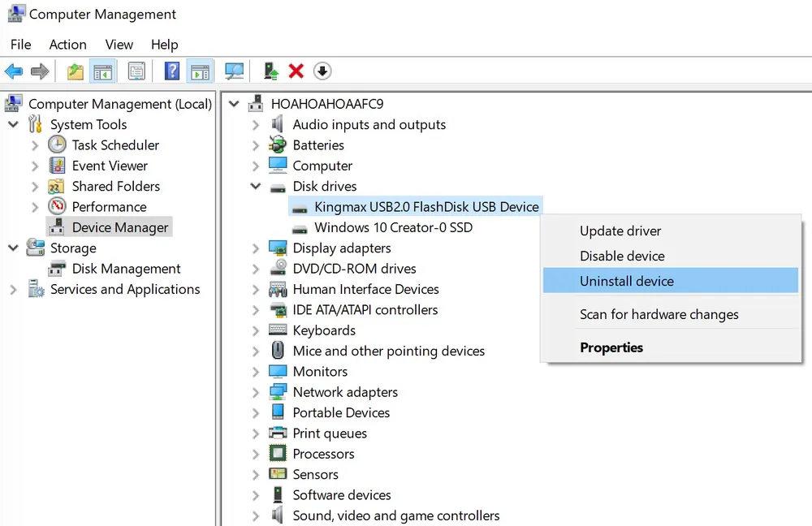Image resolution: width=812 pixels, height=526 pixels.
Task: Expand the Task Scheduler node
Action: point(35,145)
